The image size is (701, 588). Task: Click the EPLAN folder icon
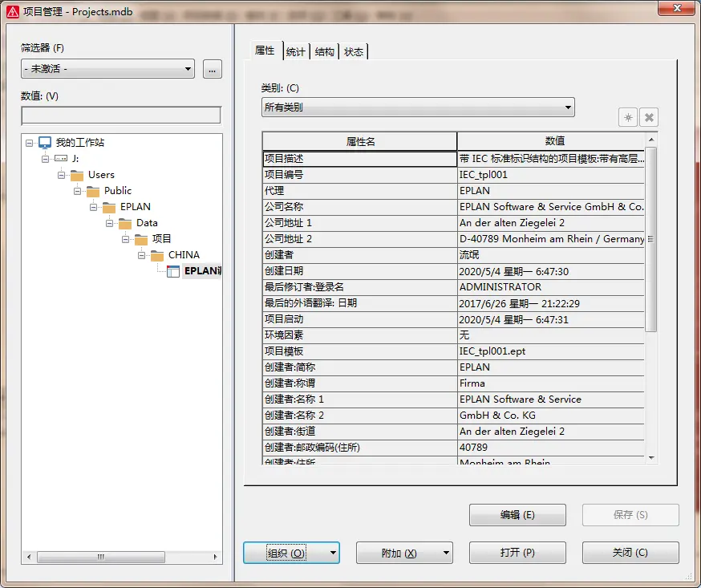pos(109,207)
